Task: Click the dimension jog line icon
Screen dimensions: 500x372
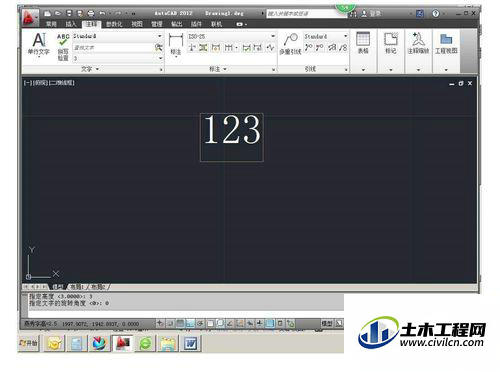Action: point(270,48)
